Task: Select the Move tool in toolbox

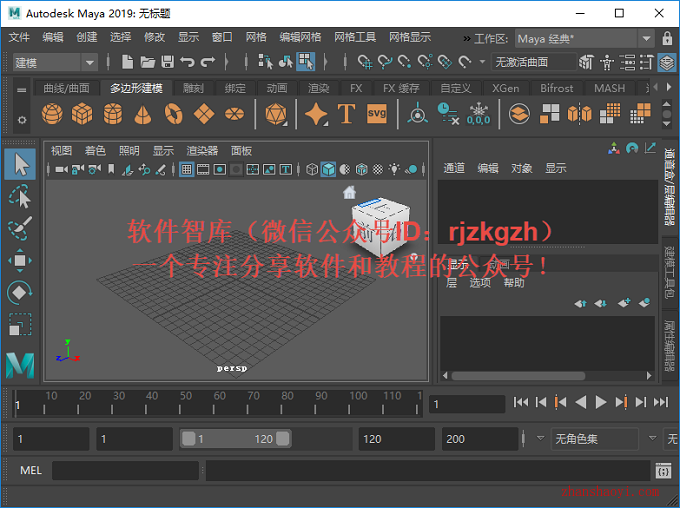Action: click(20, 260)
